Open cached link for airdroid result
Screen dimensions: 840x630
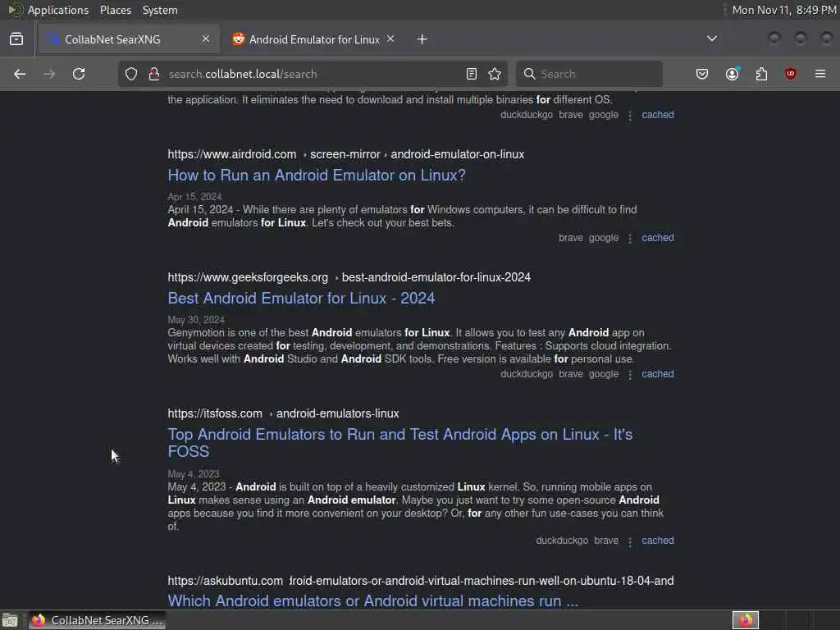tap(657, 238)
